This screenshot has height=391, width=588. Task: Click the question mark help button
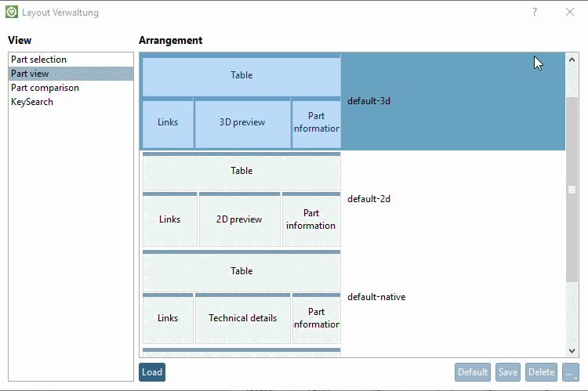(x=535, y=12)
